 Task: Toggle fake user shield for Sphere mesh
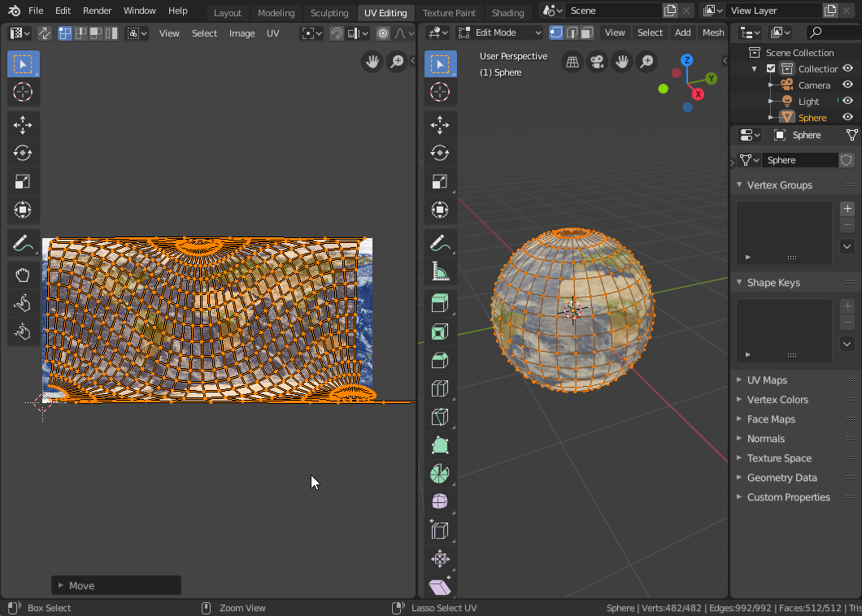(x=846, y=160)
